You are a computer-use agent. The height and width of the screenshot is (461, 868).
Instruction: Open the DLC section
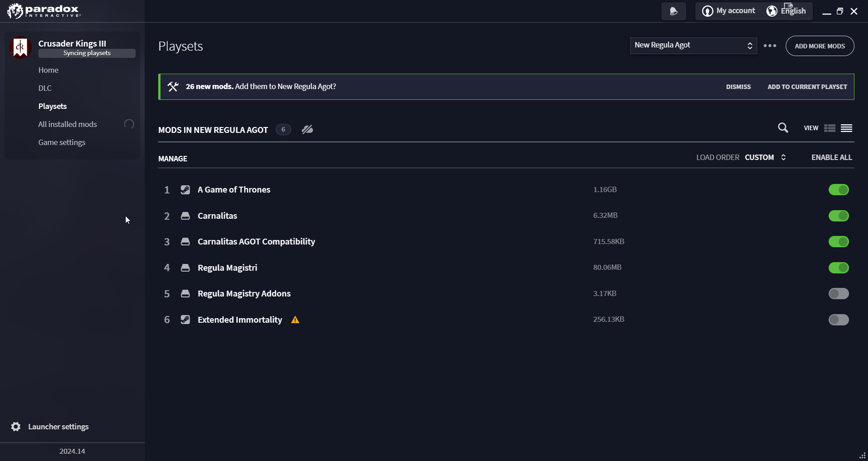point(45,88)
